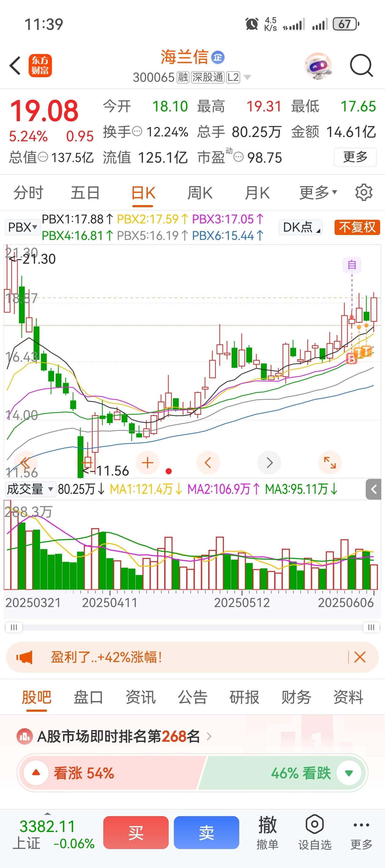Tap the 自 marker on chart
The image size is (385, 868).
(x=352, y=265)
